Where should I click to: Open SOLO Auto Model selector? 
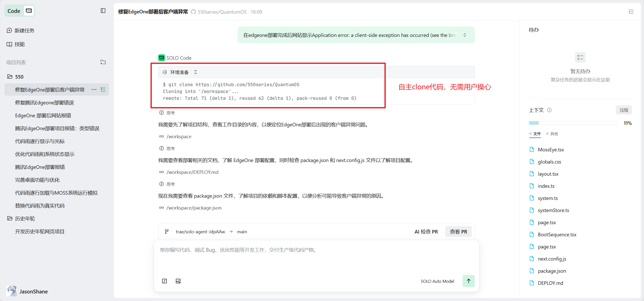coord(437,281)
